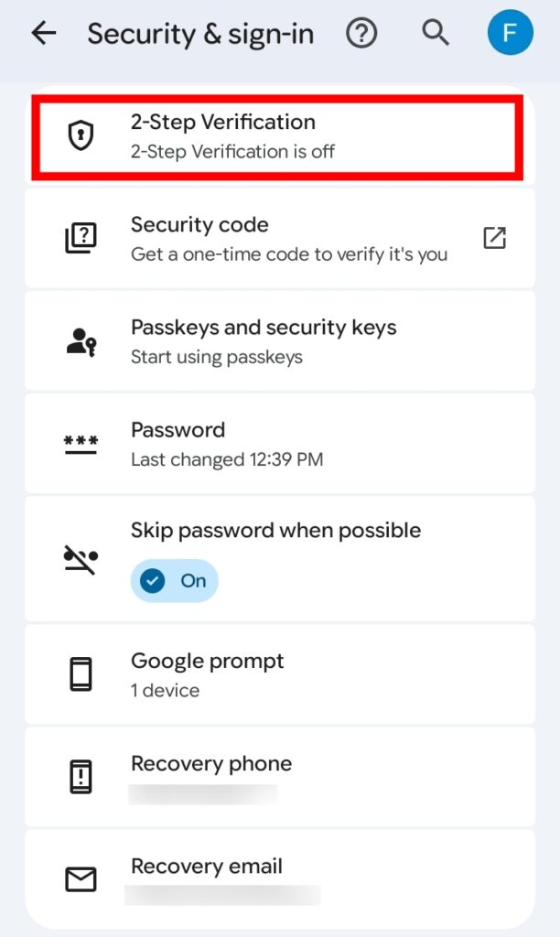Viewport: 560px width, 937px height.
Task: Tap the Password asterisks icon
Action: click(x=81, y=444)
